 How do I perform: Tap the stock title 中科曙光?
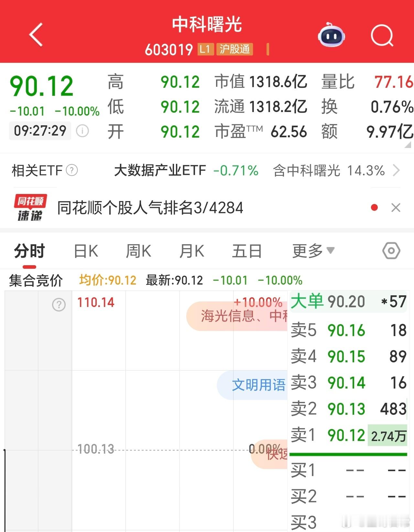coord(207,25)
